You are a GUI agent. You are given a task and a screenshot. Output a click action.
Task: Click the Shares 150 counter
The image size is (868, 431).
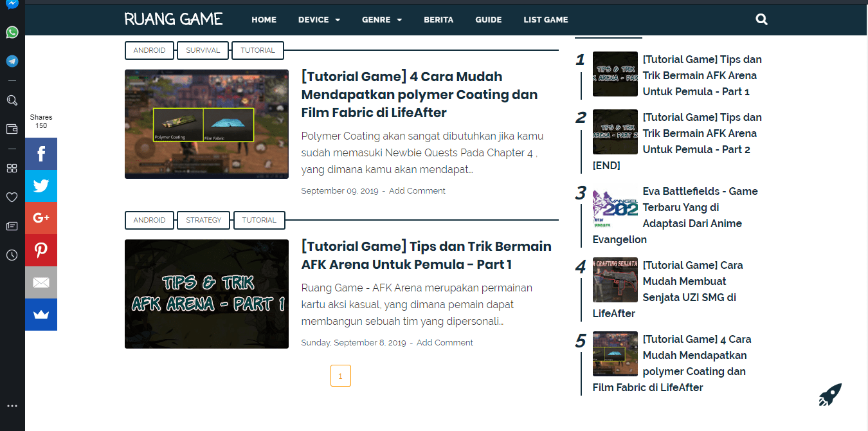pyautogui.click(x=41, y=122)
